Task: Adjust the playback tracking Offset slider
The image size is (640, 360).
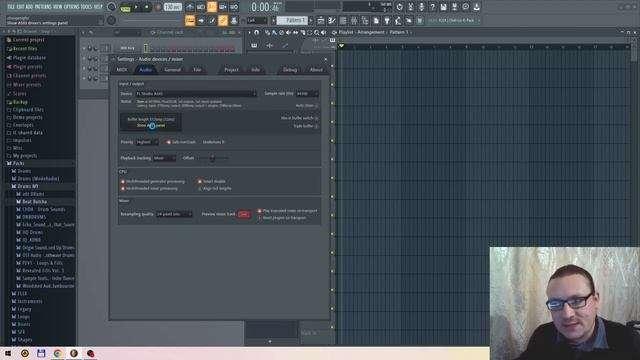Action: 212,158
